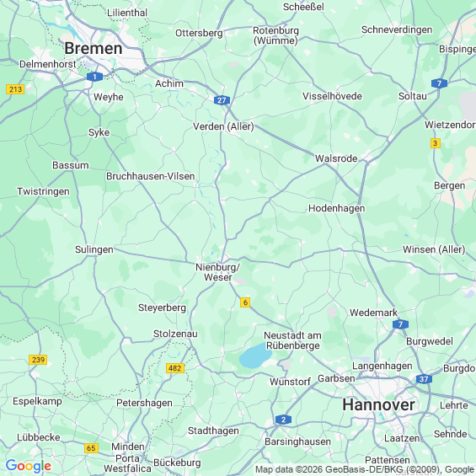
Task: Select the B3 yellow road badge
Action: tap(436, 143)
